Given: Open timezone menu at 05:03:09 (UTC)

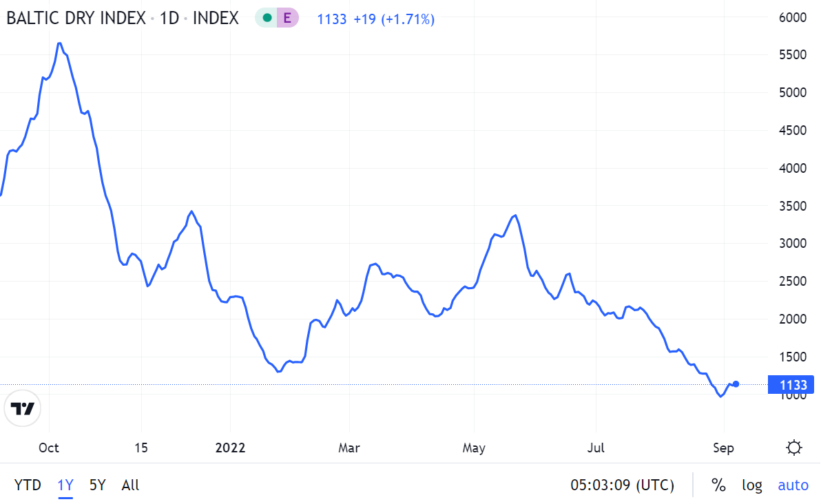Looking at the screenshot, I should pyautogui.click(x=622, y=485).
